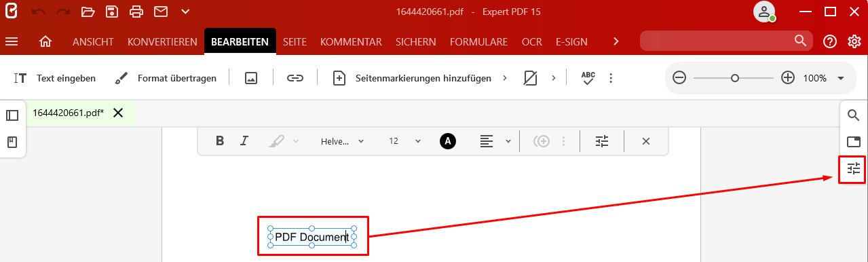
Task: Click inside the PDF Document text box
Action: (312, 237)
